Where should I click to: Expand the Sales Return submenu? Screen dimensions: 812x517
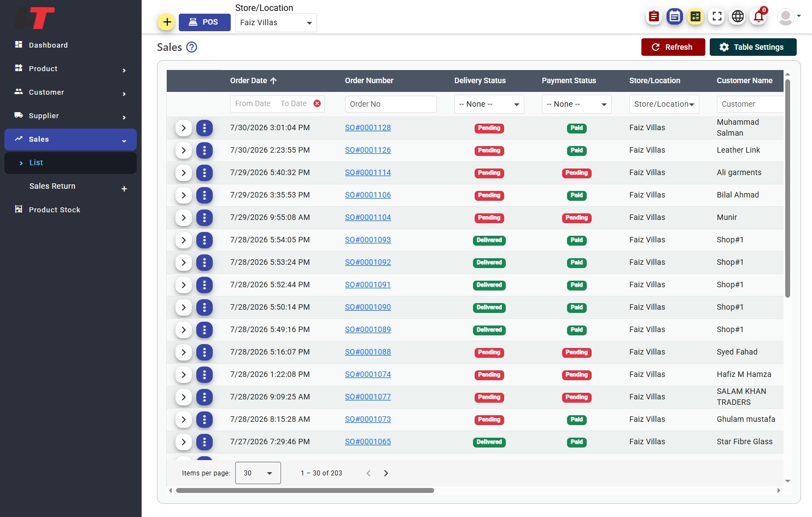[124, 189]
